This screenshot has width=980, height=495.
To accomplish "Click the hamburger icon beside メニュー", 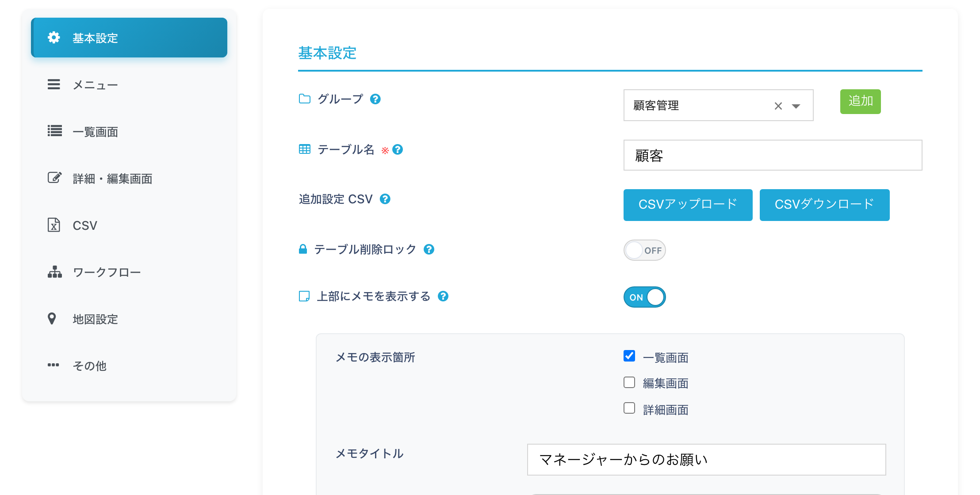I will point(54,84).
